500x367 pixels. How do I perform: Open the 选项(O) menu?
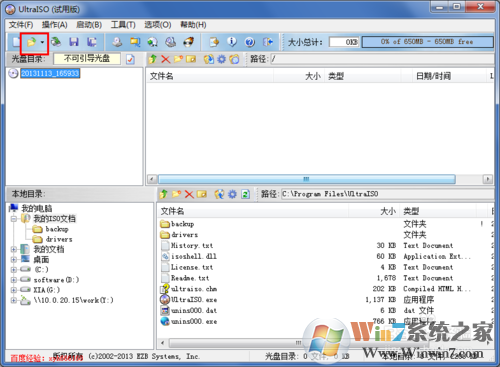tap(158, 25)
